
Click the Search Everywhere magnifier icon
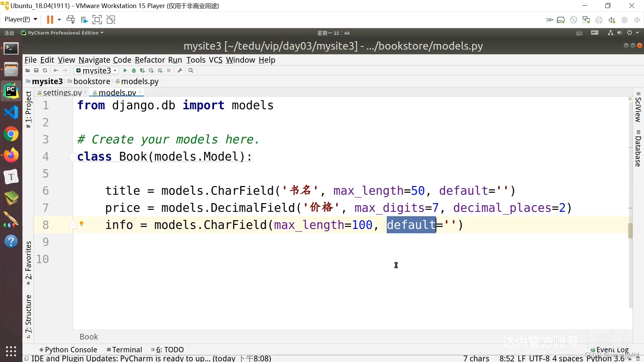[x=191, y=70]
